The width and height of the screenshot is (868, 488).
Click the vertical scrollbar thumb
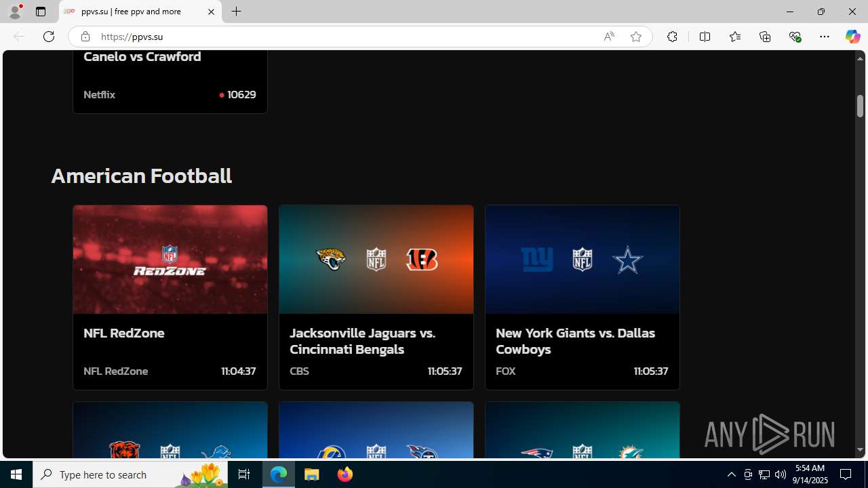pyautogui.click(x=860, y=106)
